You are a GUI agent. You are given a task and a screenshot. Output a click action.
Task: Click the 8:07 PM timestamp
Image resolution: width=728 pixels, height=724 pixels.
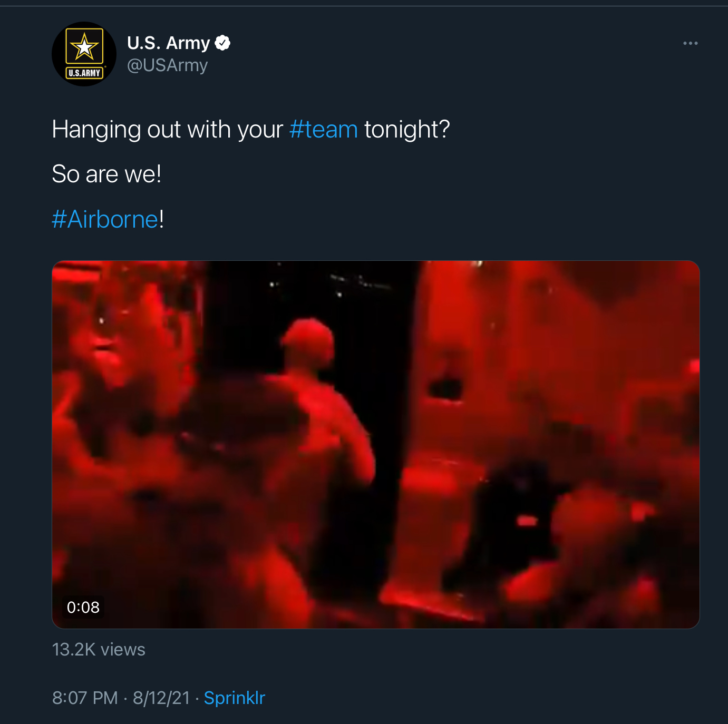tap(85, 698)
